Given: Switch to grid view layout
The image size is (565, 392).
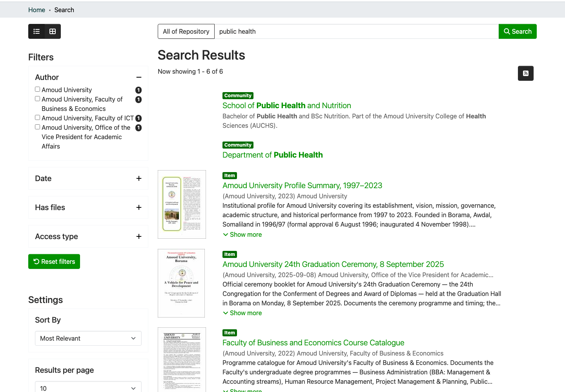Looking at the screenshot, I should click(x=53, y=31).
